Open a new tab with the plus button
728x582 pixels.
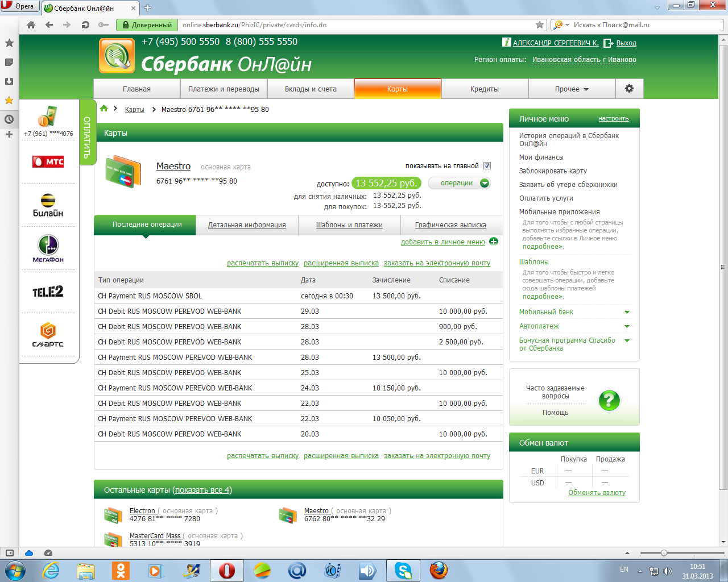tap(148, 8)
